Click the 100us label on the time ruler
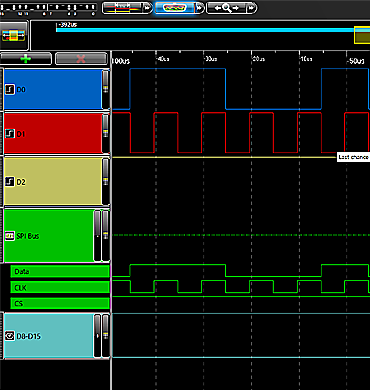 tap(121, 61)
